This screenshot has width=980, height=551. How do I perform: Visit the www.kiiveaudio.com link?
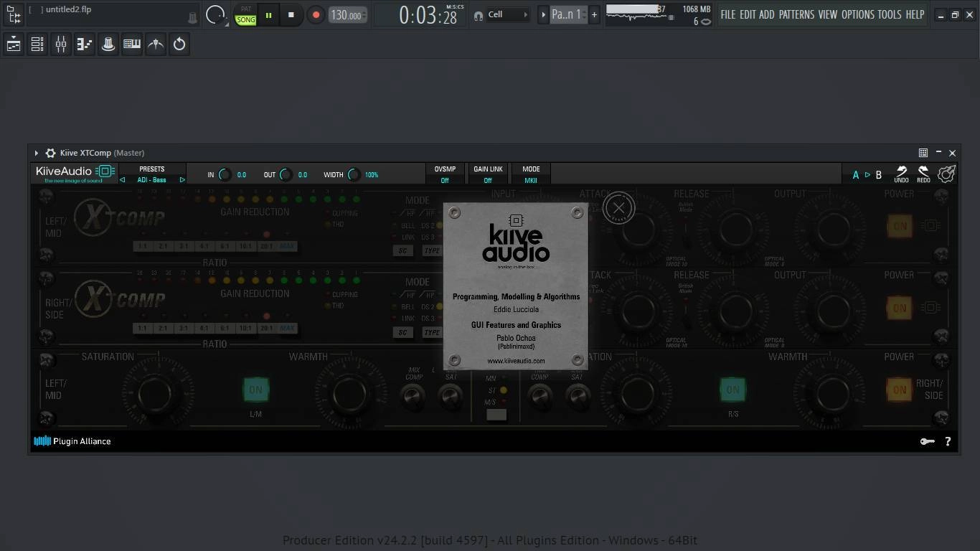tap(516, 361)
